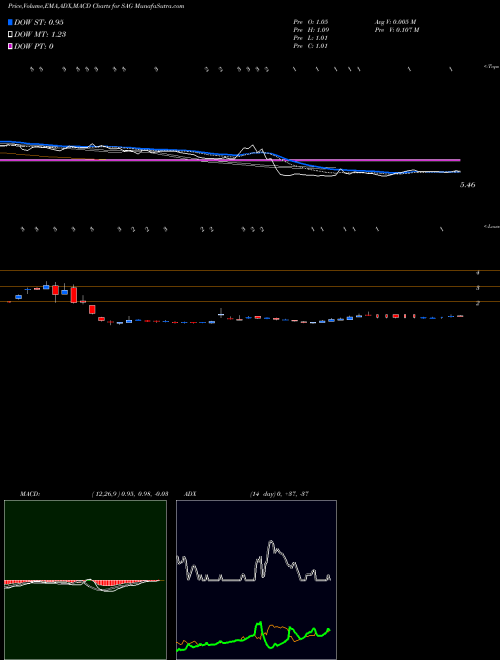Click the volume axis label 2
Image resolution: width=500 pixels, height=660 pixels.
[478, 303]
